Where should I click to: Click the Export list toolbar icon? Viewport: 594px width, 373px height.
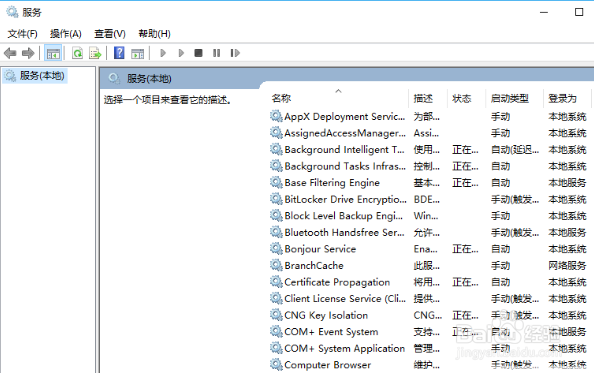pos(95,53)
